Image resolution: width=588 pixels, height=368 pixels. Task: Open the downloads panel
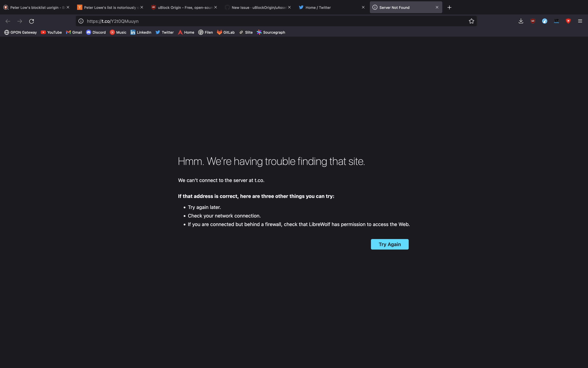click(521, 21)
